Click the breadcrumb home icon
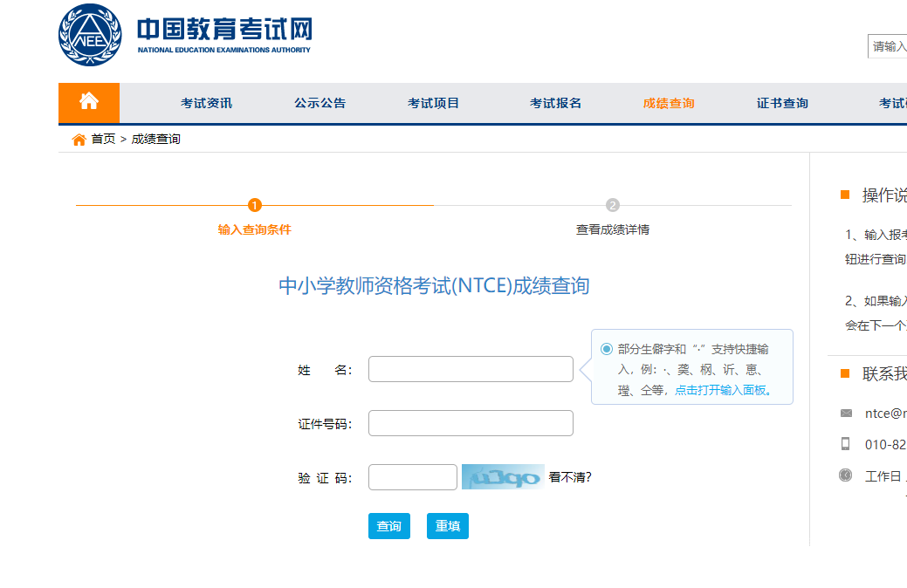The image size is (907, 588). point(79,140)
